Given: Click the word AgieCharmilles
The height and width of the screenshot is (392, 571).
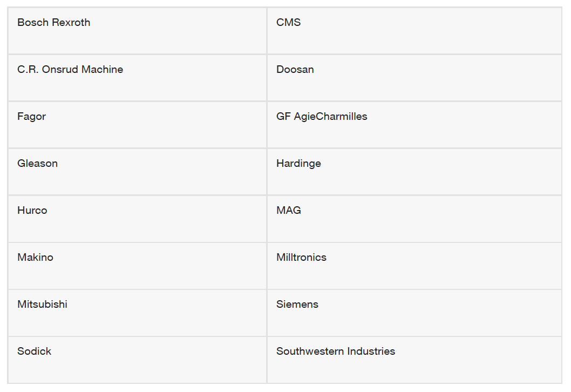Looking at the screenshot, I should pos(331,117).
